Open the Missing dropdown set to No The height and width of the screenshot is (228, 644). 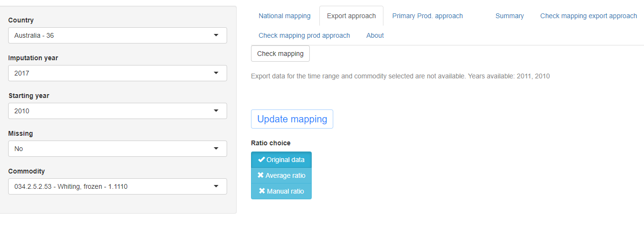[x=117, y=149]
